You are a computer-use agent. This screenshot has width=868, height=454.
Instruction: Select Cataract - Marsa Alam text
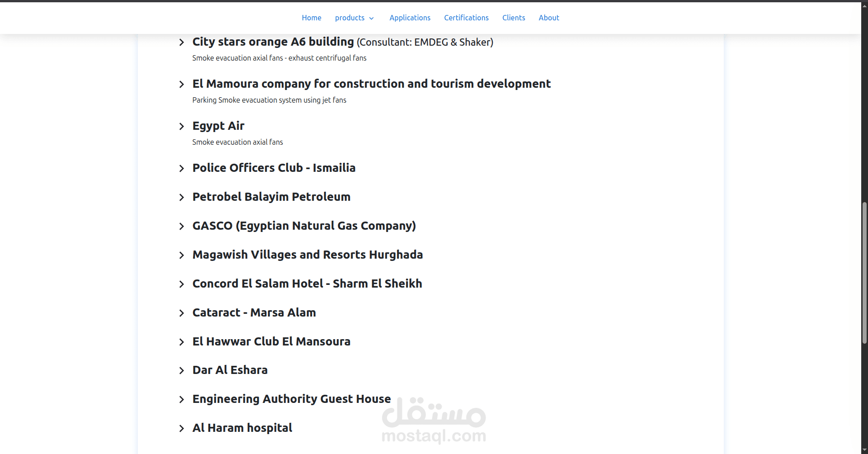pyautogui.click(x=254, y=312)
